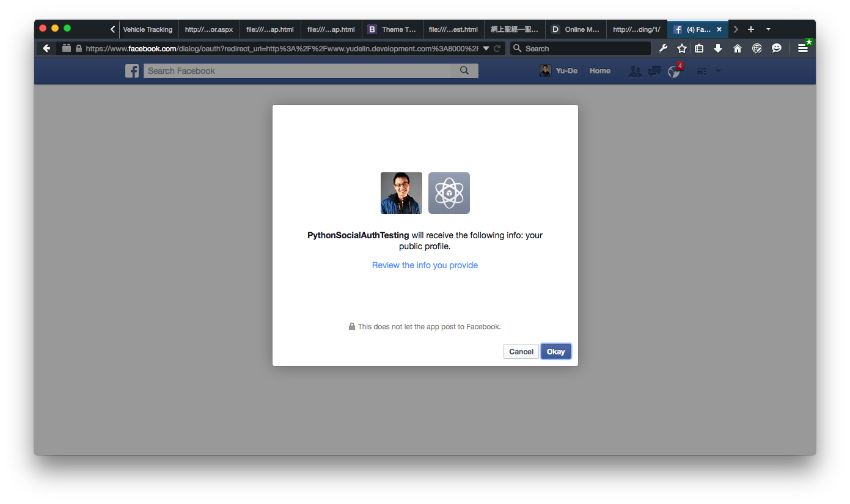
Task: Click the Facebook search magnifier button
Action: point(464,71)
